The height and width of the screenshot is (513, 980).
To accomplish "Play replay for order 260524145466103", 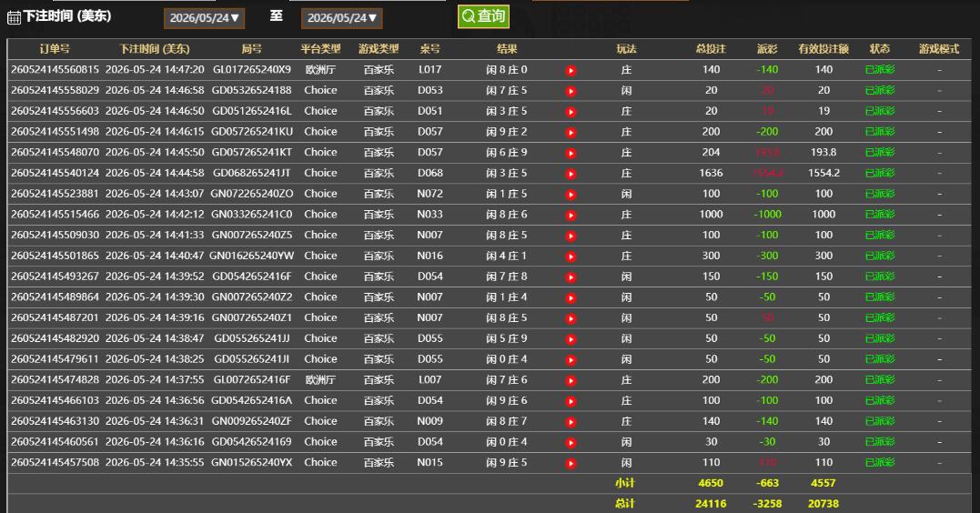I will pyautogui.click(x=571, y=401).
